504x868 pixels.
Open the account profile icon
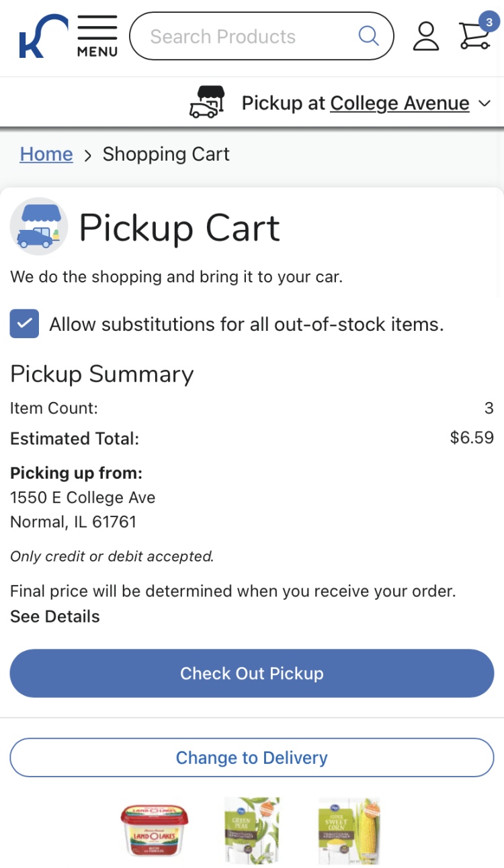[x=425, y=36]
